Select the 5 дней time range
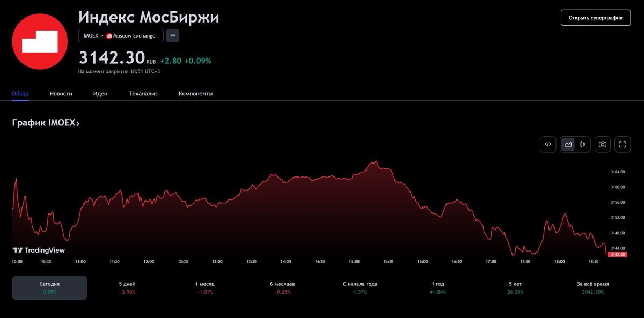This screenshot has width=644, height=318. [x=127, y=287]
